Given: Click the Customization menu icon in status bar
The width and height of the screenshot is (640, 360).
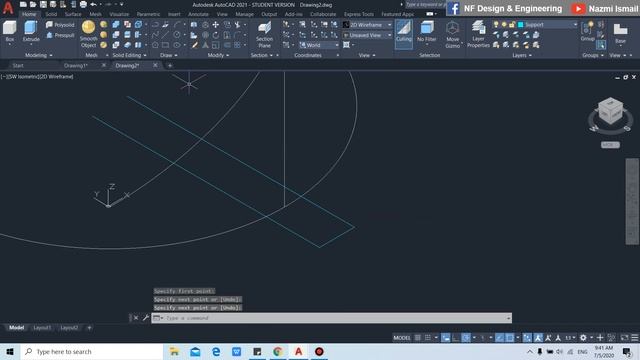Looking at the screenshot, I should point(635,338).
